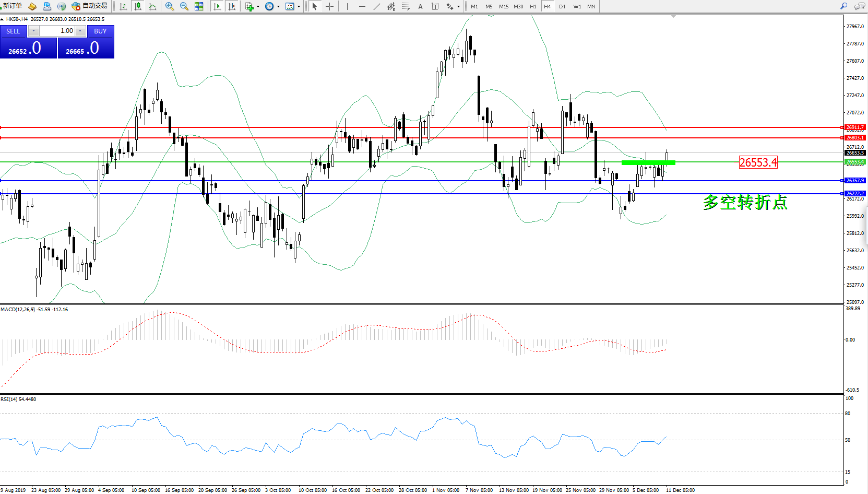Select the trendline drawing tool
The image size is (868, 494).
377,6
